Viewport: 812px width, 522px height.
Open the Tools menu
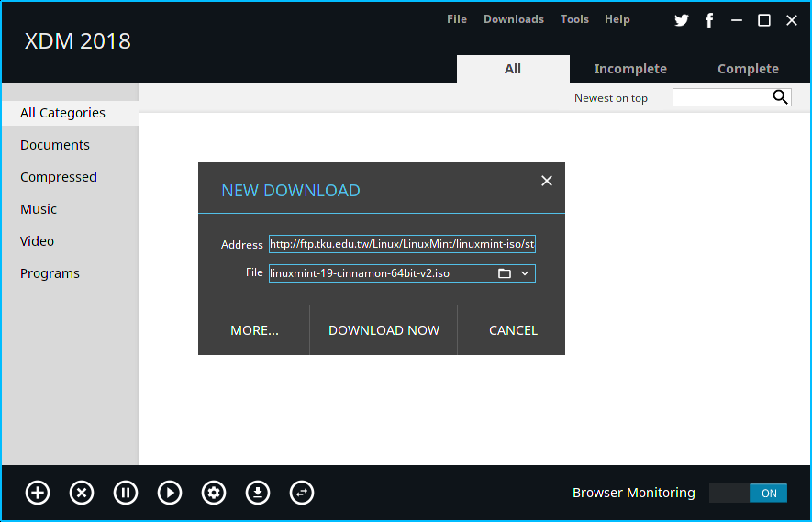click(x=574, y=19)
